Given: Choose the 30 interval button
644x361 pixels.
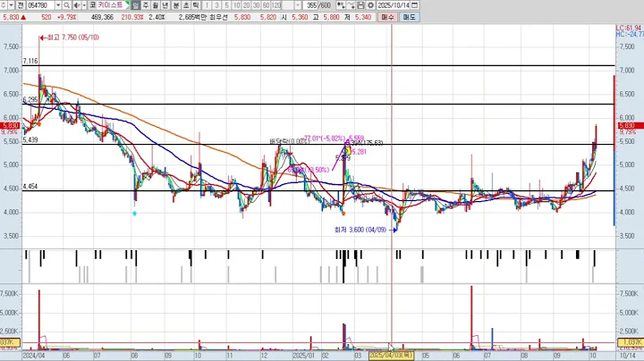Looking at the screenshot, I should (257, 5).
